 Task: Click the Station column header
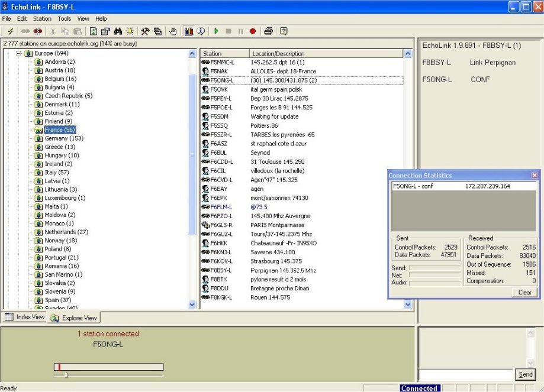(225, 54)
